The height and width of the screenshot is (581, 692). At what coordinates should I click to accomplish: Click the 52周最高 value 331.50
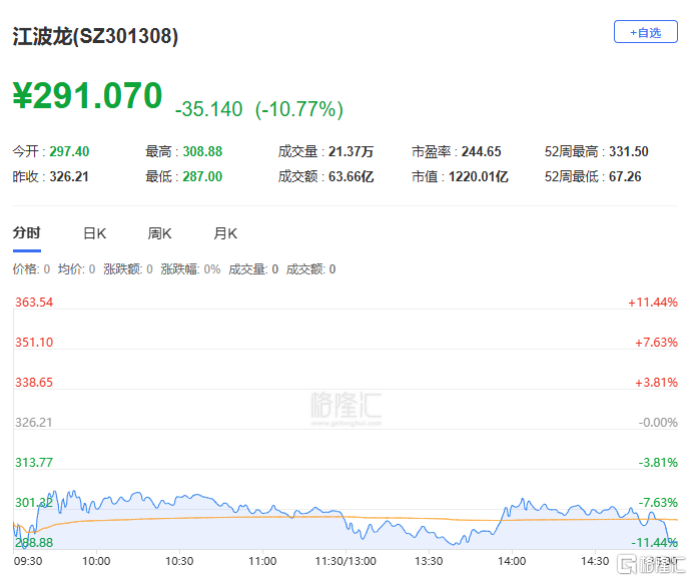click(x=629, y=151)
